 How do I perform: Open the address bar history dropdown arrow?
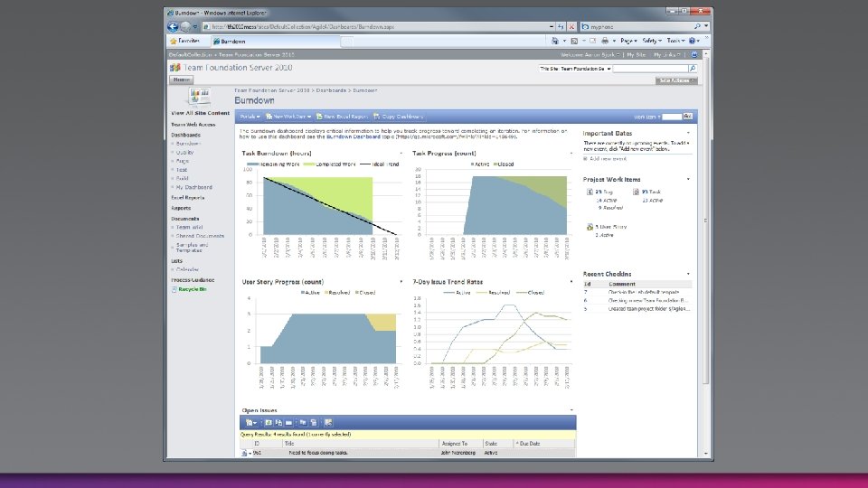pyautogui.click(x=552, y=26)
